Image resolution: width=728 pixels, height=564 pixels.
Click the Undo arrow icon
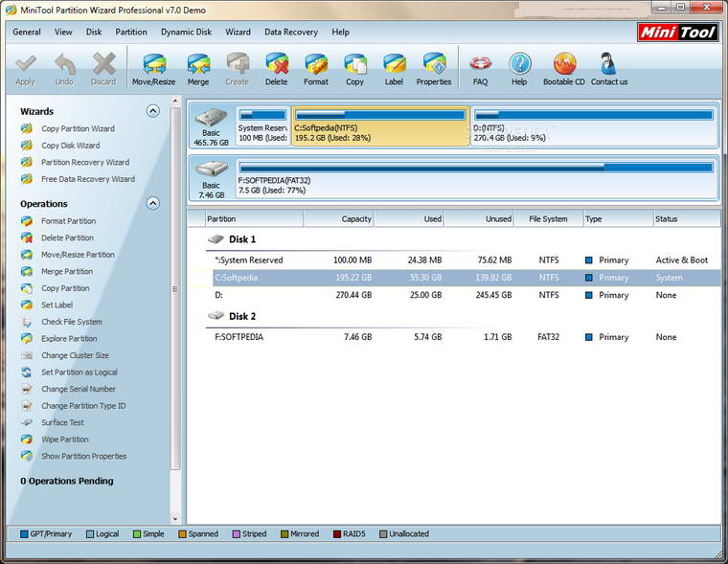click(x=64, y=70)
